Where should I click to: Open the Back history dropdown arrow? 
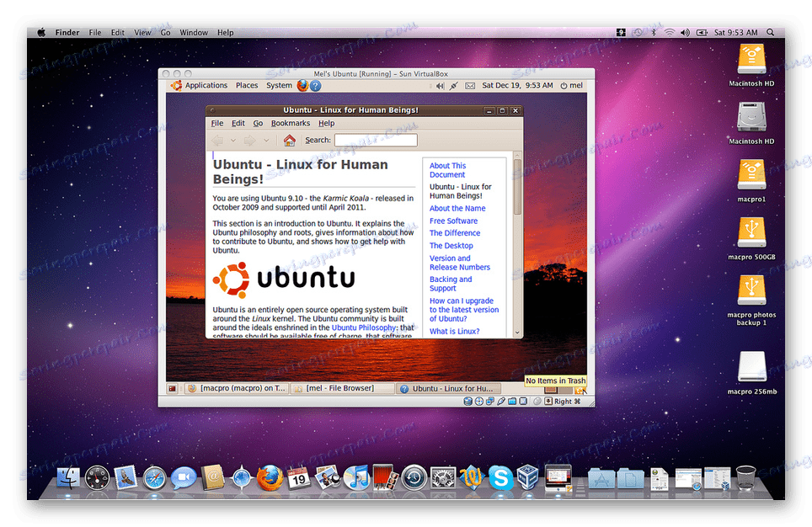[233, 141]
